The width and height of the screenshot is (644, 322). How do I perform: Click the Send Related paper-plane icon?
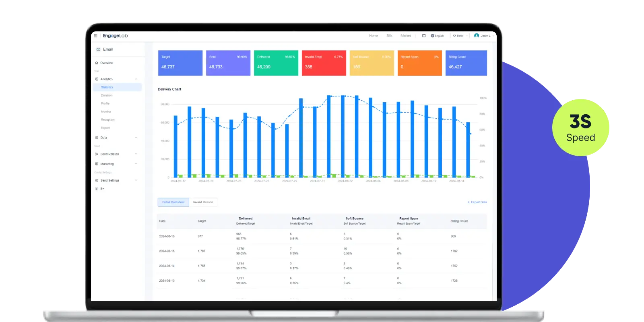click(97, 154)
